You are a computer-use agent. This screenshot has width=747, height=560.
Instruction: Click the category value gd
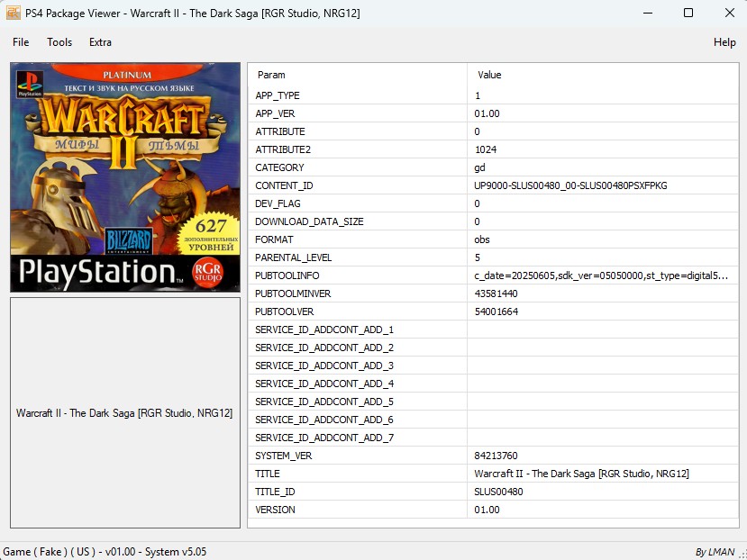point(479,167)
